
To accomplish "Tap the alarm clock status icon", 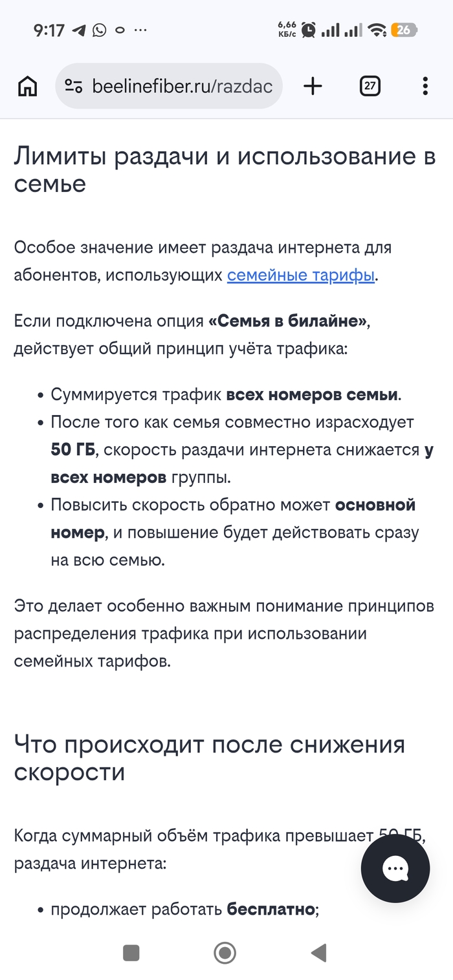I will [309, 30].
